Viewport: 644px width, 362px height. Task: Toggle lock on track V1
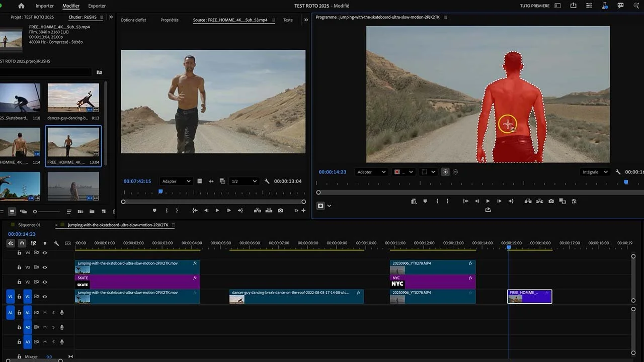(19, 297)
